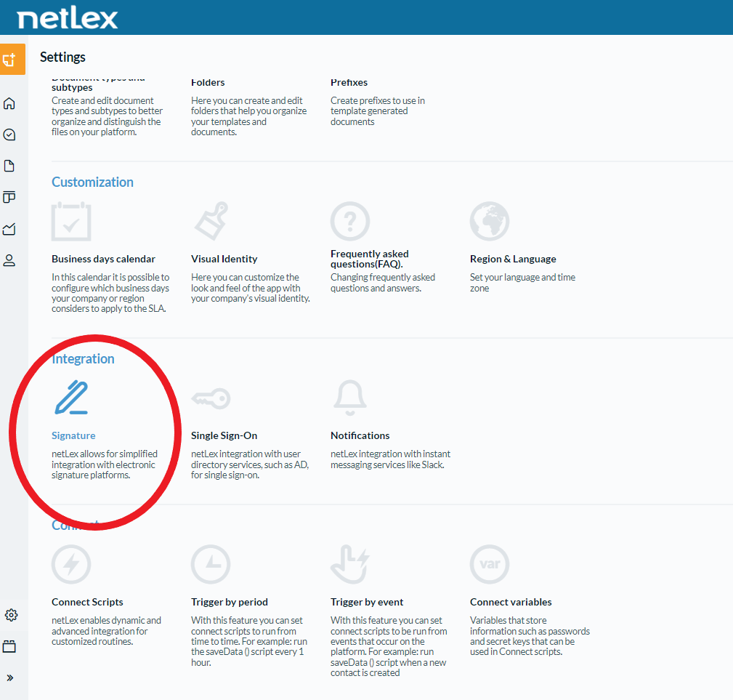Image resolution: width=733 pixels, height=700 pixels.
Task: Open document types and subtypes title
Action: point(98,84)
